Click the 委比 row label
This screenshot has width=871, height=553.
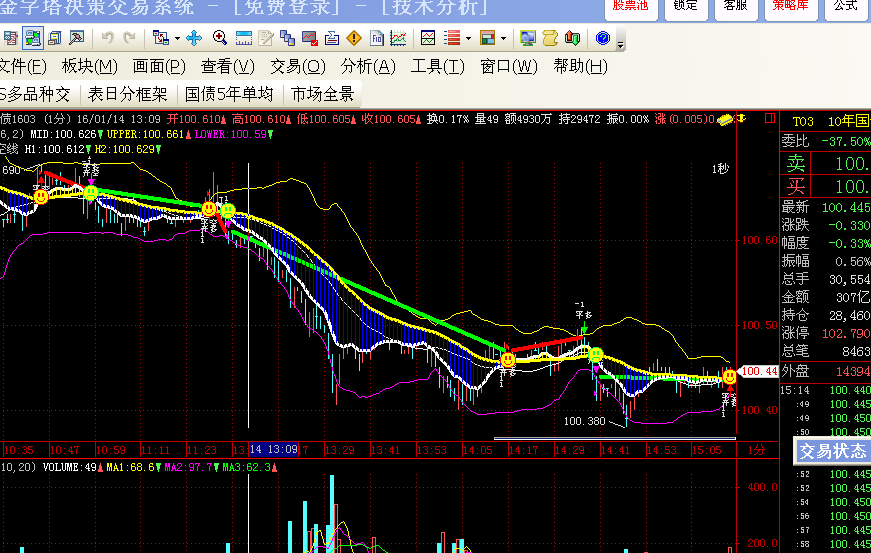pyautogui.click(x=795, y=141)
